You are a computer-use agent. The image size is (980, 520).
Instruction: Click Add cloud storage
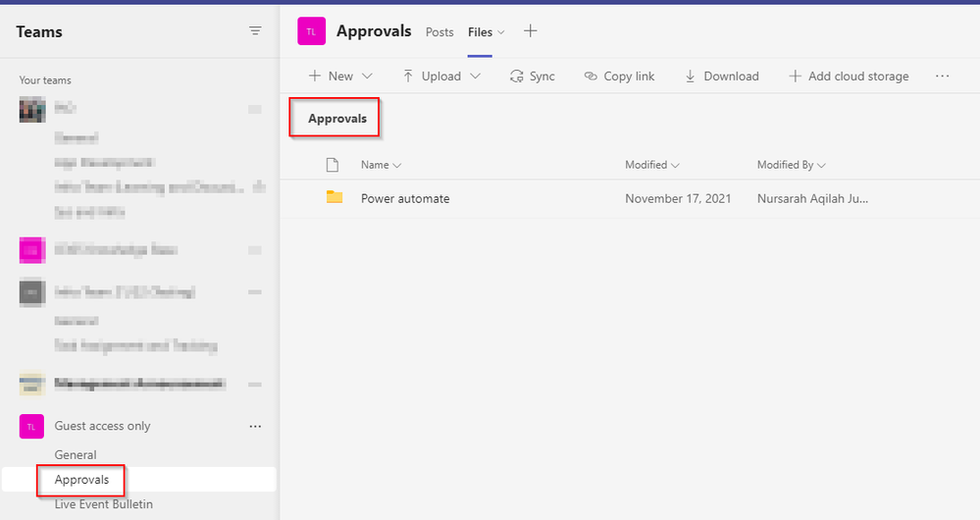849,77
